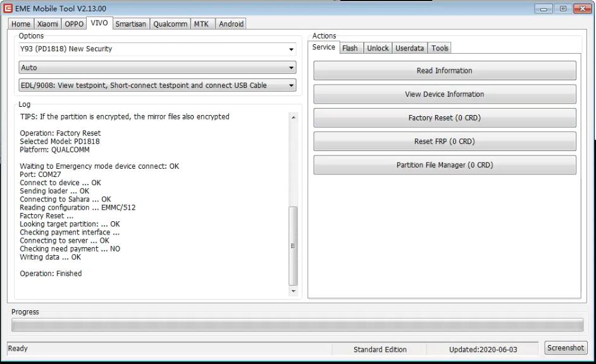Open the OPPO tab
596x364 pixels.
click(74, 24)
